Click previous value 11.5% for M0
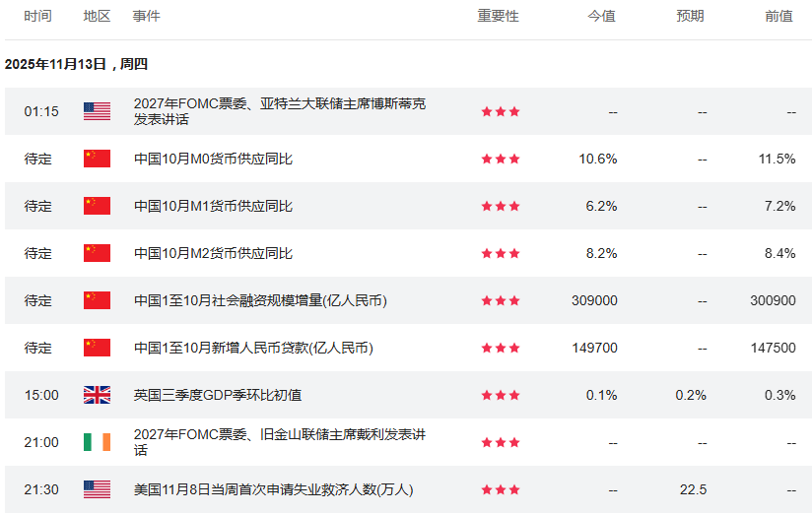812x514 pixels. 777,159
